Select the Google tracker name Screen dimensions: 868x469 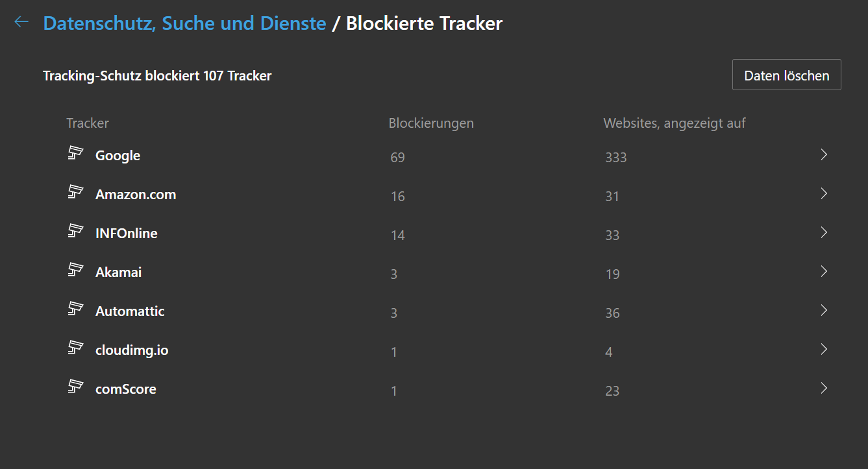118,156
